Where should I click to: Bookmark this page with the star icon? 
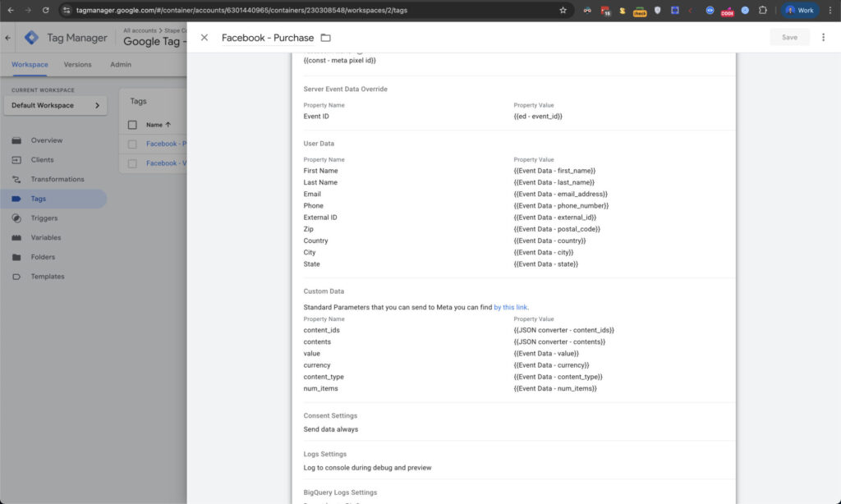[563, 11]
